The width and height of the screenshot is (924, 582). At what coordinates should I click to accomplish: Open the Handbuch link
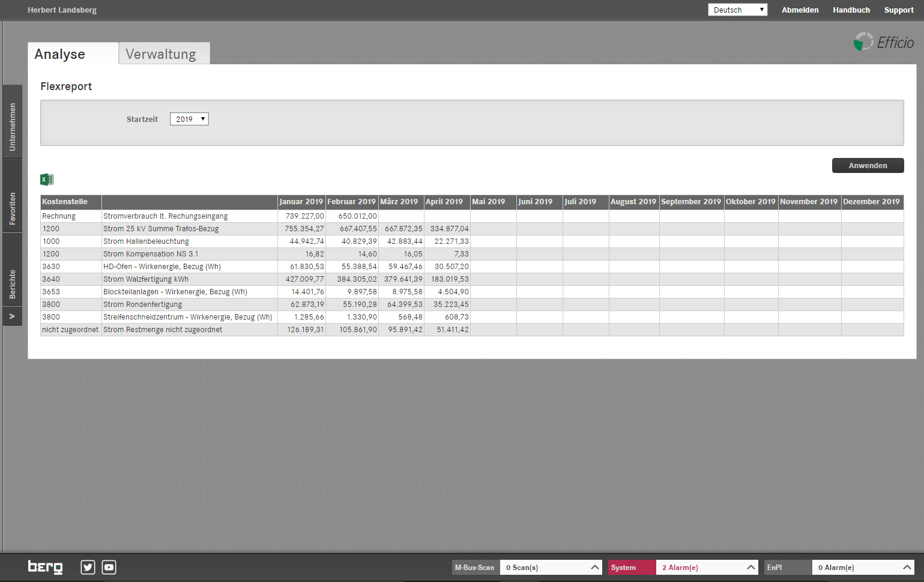pyautogui.click(x=851, y=10)
